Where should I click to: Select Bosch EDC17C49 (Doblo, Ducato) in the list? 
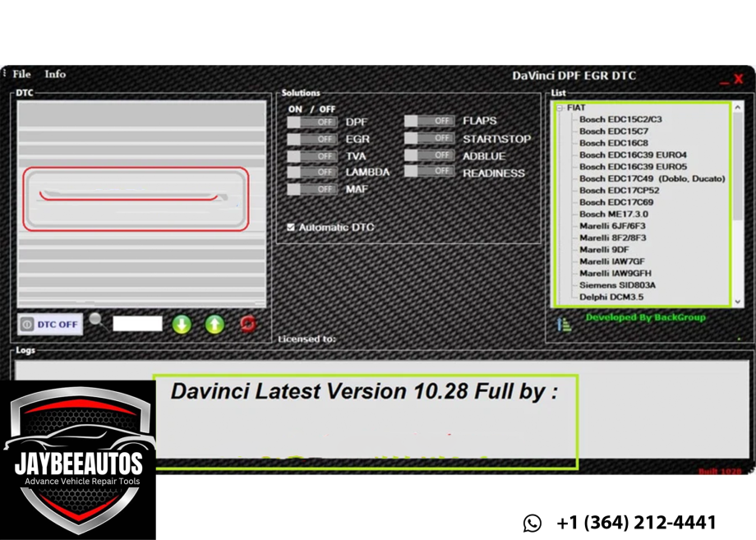click(652, 178)
